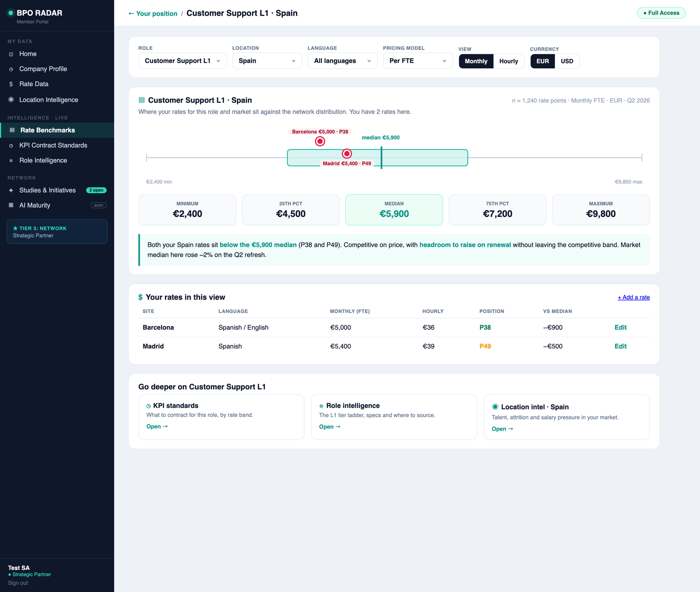The image size is (700, 592).
Task: Click the AI Maturity sidebar icon
Action: [x=11, y=205]
